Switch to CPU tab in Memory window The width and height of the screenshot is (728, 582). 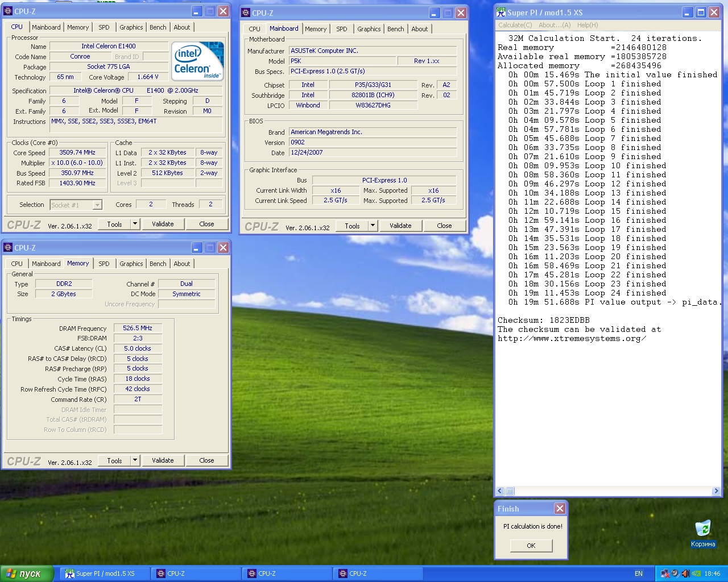tap(17, 264)
